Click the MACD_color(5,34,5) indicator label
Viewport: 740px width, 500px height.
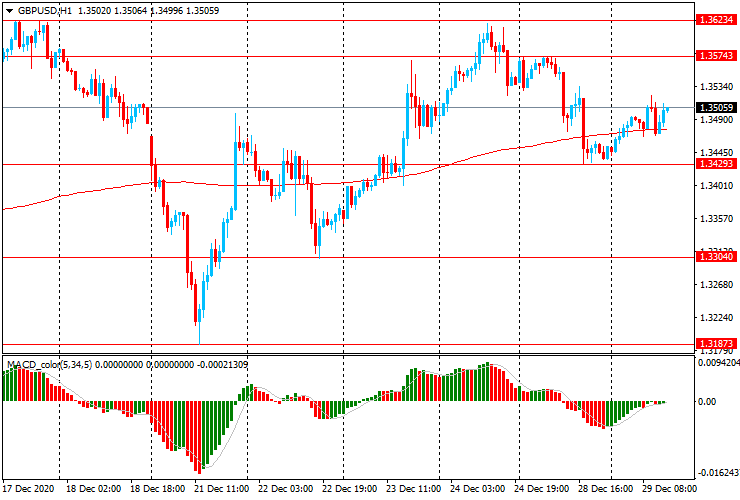(50, 365)
